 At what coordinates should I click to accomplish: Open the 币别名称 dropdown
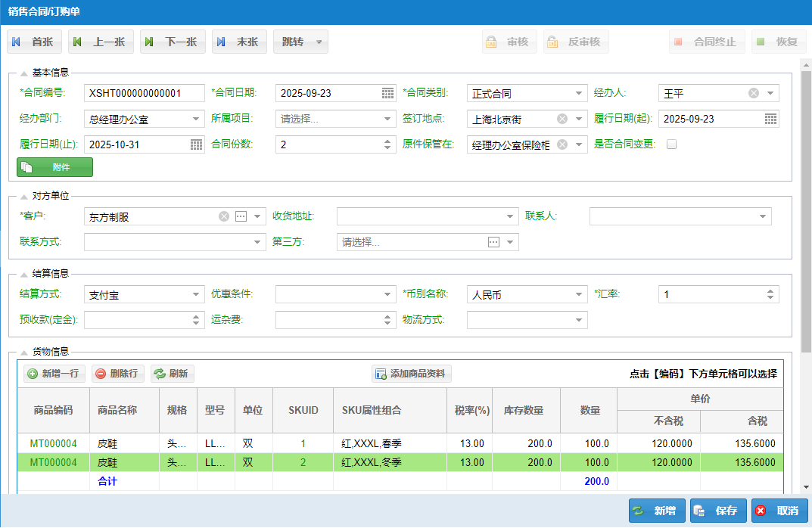pos(579,295)
